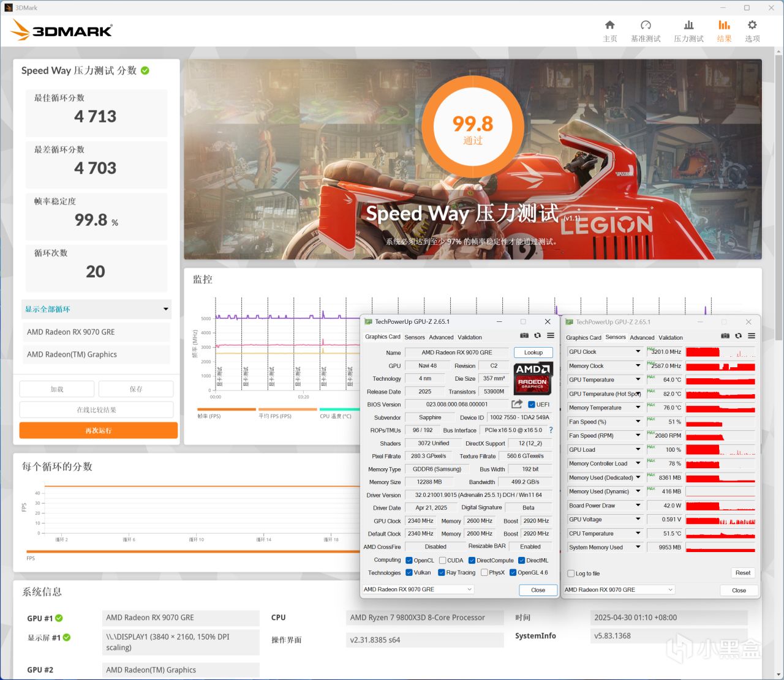Switch to Sensors tab in front GPU-Z window
784x680 pixels.
click(x=415, y=337)
